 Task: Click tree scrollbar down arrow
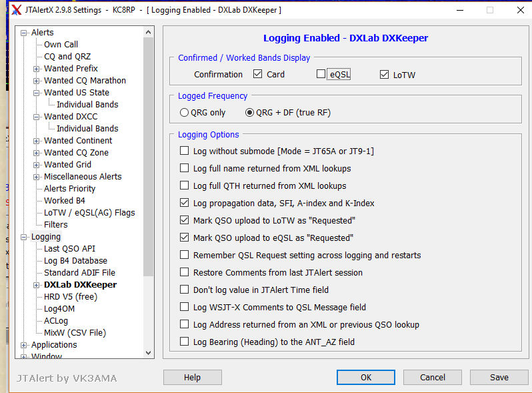click(x=148, y=352)
